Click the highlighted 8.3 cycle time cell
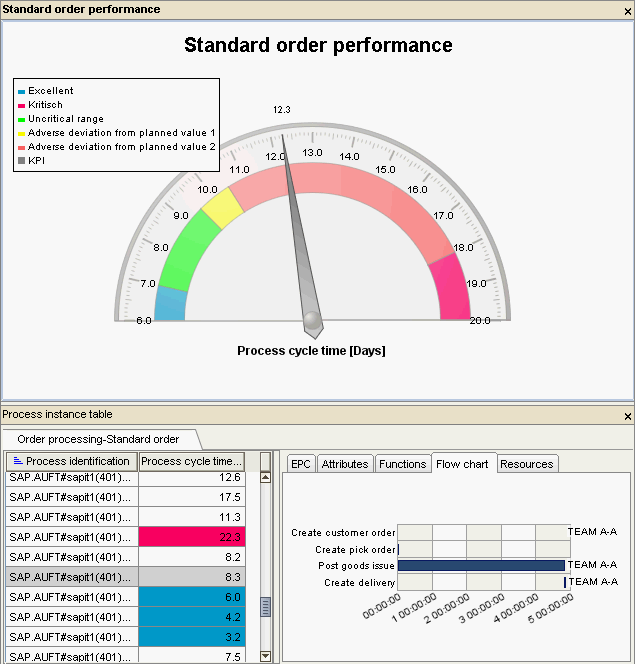Viewport: 635px width, 664px height. [x=192, y=577]
